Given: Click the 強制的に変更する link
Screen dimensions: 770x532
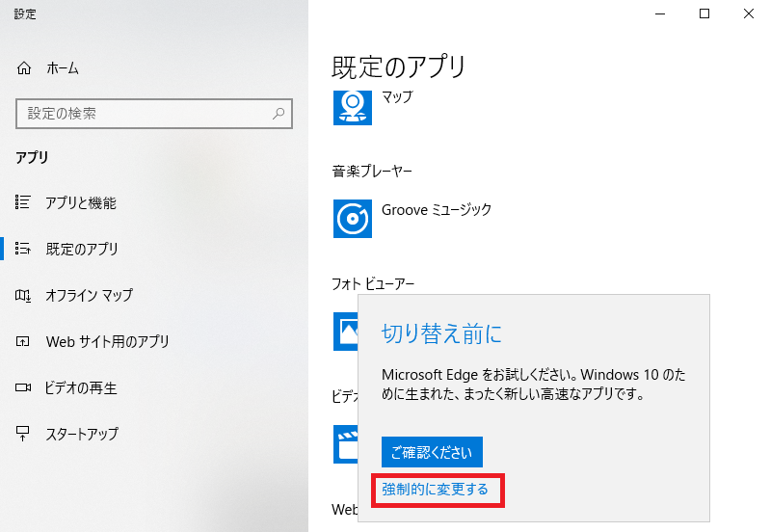Looking at the screenshot, I should tap(435, 490).
